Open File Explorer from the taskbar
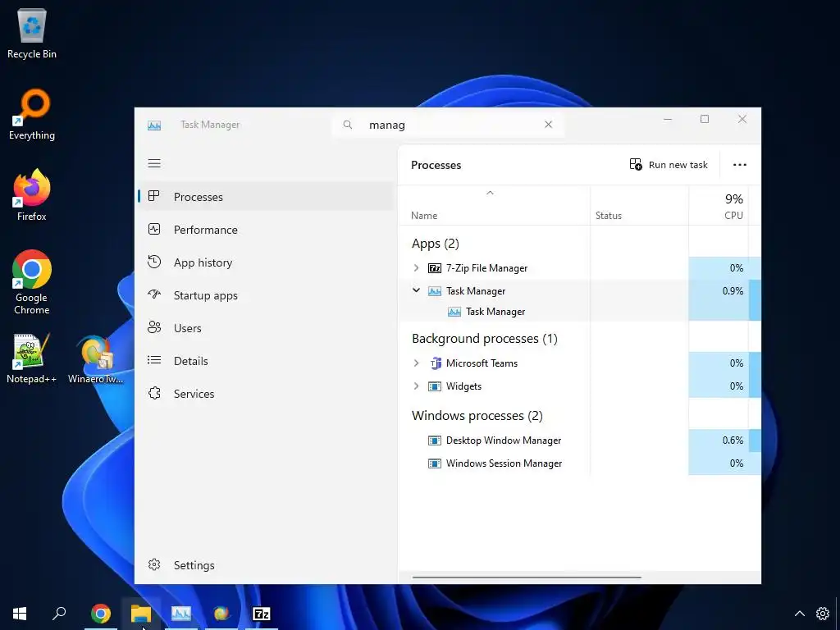The height and width of the screenshot is (630, 840). [141, 614]
